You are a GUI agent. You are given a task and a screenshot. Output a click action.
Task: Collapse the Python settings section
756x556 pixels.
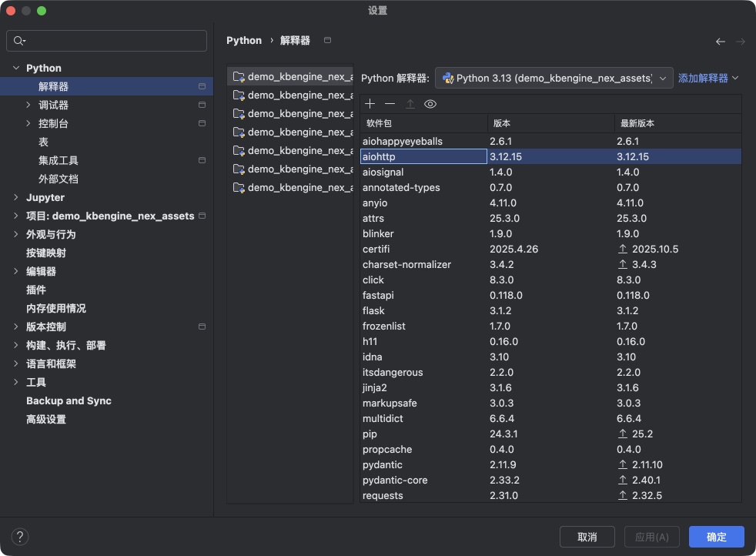(16, 68)
